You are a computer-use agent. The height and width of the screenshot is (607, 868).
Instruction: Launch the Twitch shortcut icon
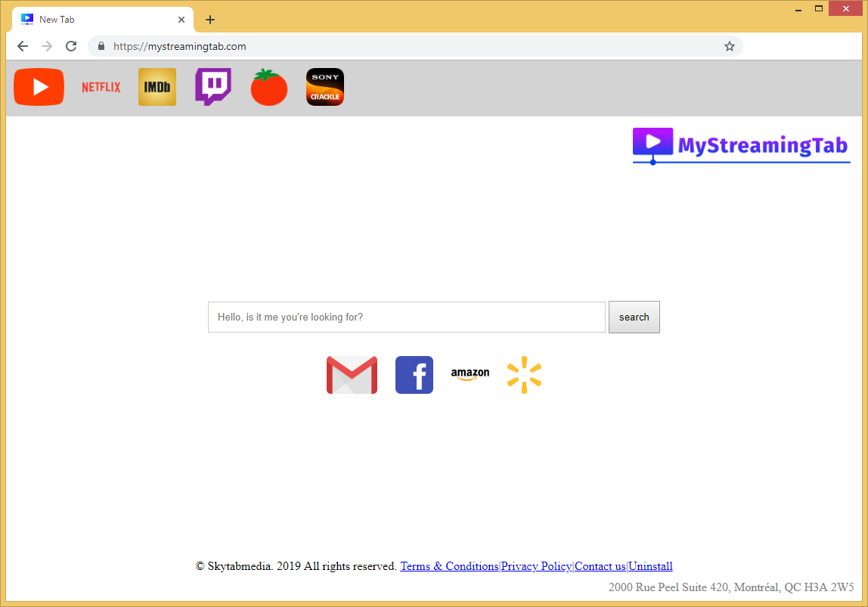pos(212,87)
